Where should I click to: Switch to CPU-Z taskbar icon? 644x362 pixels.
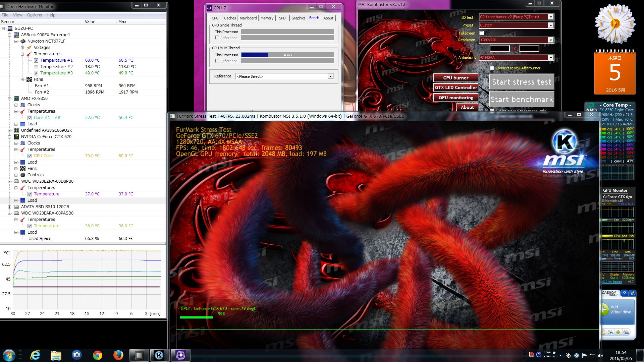click(x=181, y=355)
